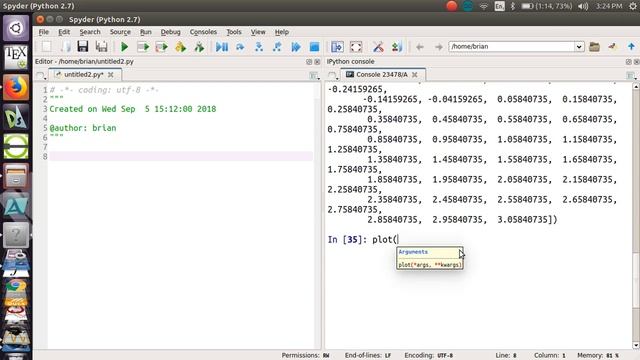The image size is (640, 360).
Task: Open console tab browse dropdown
Action: (332, 76)
